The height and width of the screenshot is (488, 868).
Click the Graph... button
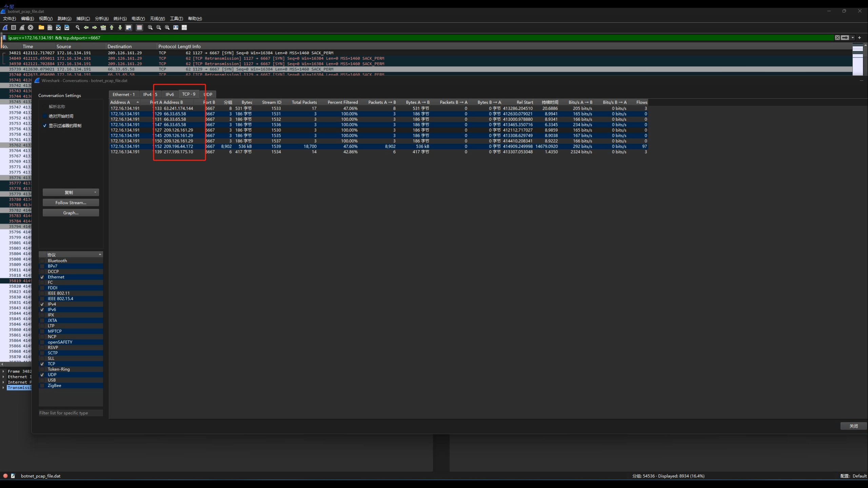click(x=71, y=213)
